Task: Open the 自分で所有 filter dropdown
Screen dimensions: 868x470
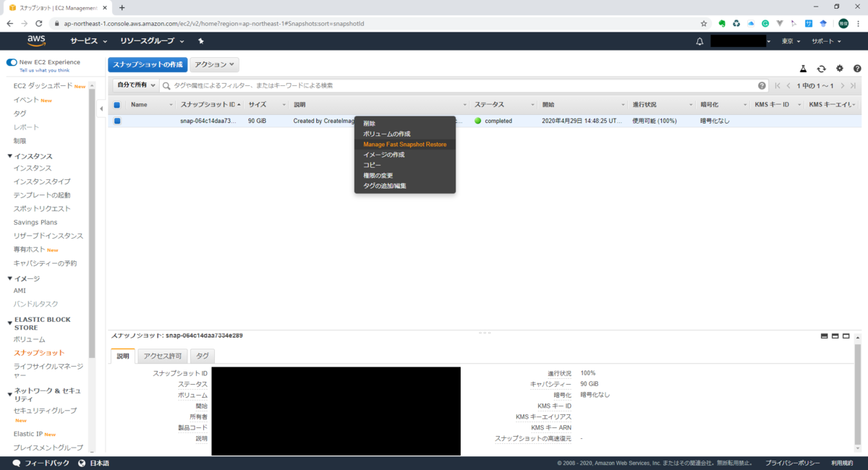Action: [136, 85]
